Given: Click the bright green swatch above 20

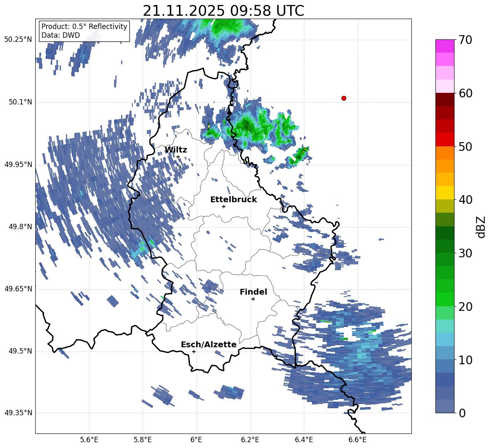Looking at the screenshot, I should tap(445, 299).
